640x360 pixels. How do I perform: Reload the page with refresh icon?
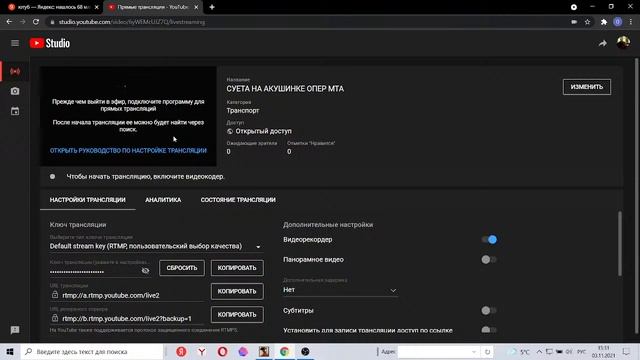pyautogui.click(x=36, y=22)
